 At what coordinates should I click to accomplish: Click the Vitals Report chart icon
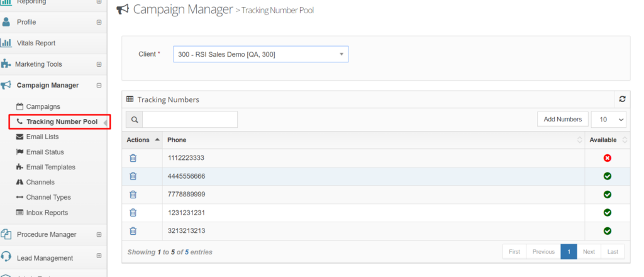[6, 43]
